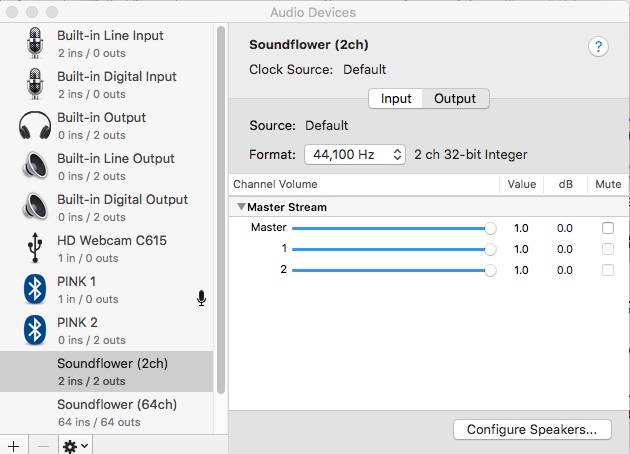Click the Built-in Digital Output speaker icon

35,207
